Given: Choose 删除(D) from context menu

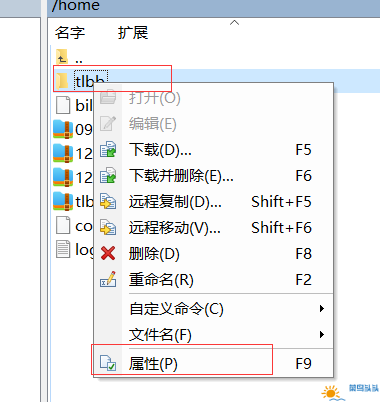Looking at the screenshot, I should [214, 253].
